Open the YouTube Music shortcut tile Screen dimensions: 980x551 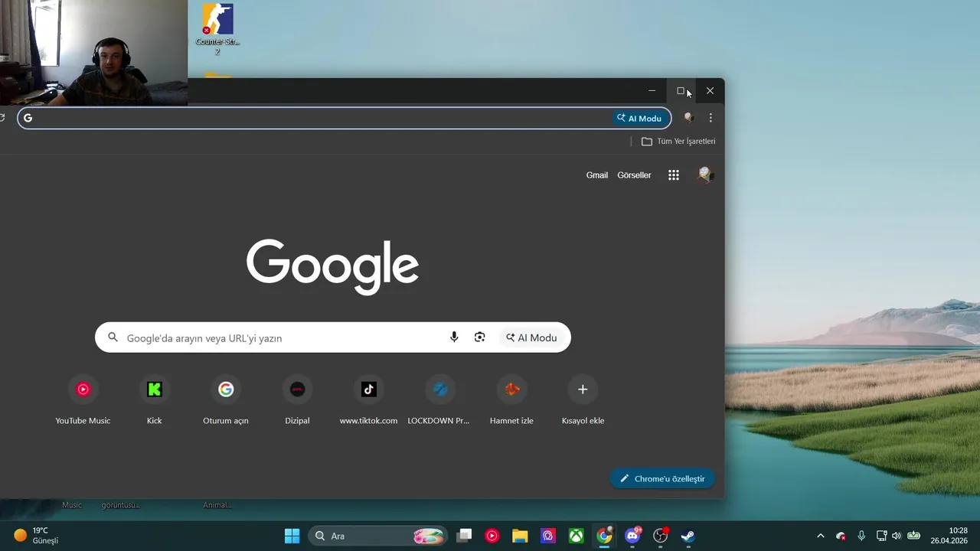click(83, 400)
